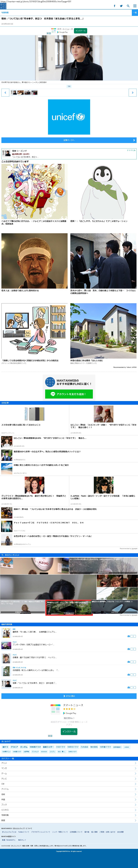
Task: Open the 一覧 tab beside 写真特集
Action: click(x=135, y=13)
